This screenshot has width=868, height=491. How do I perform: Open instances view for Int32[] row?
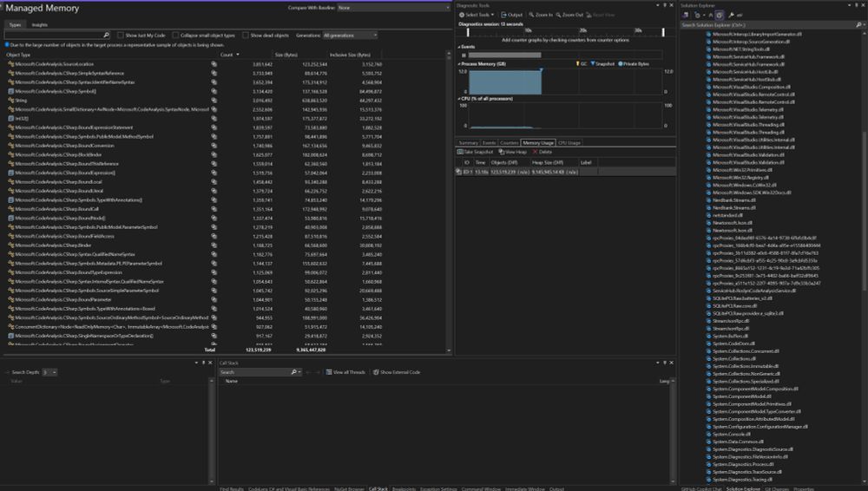(214, 119)
